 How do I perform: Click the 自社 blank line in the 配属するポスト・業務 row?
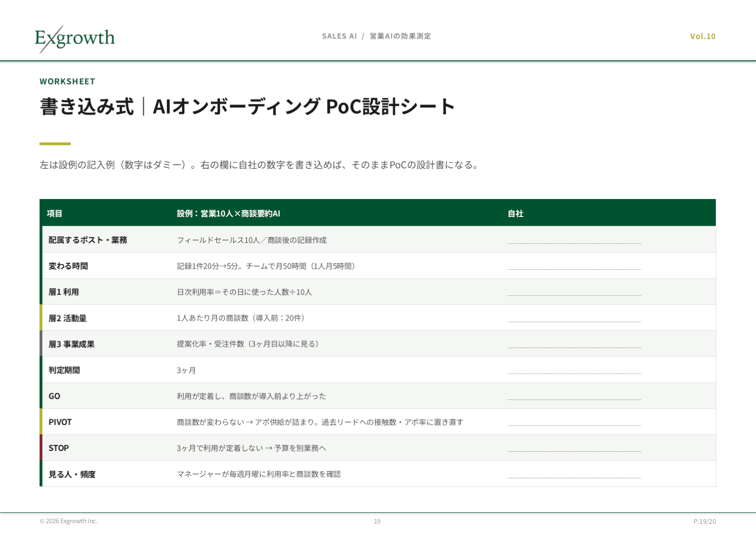(574, 243)
